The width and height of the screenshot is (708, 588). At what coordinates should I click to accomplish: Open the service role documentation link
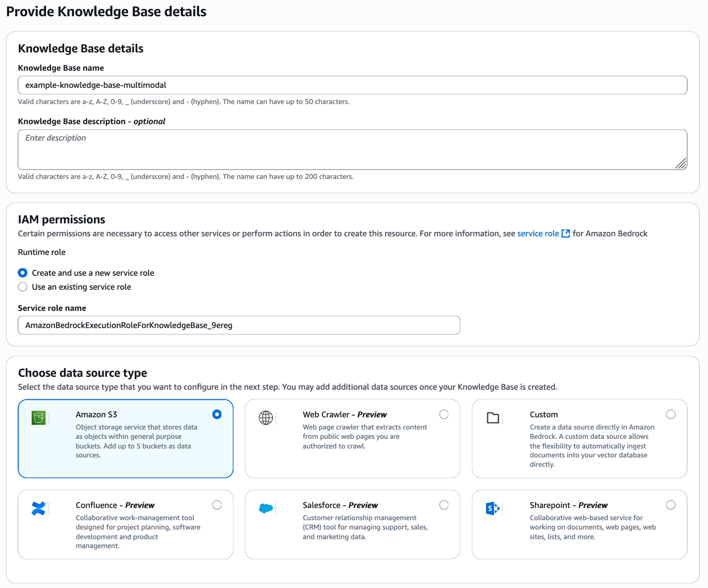coord(538,233)
